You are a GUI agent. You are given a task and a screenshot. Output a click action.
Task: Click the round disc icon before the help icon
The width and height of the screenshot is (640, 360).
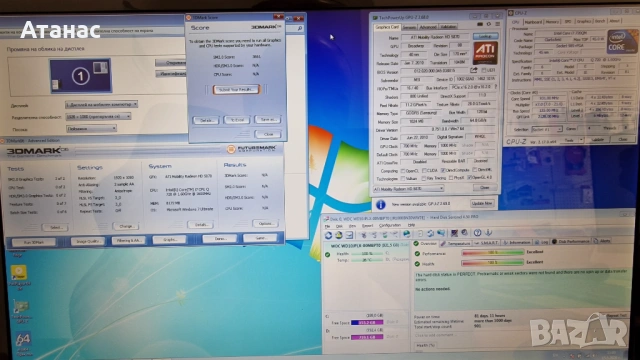point(464,233)
